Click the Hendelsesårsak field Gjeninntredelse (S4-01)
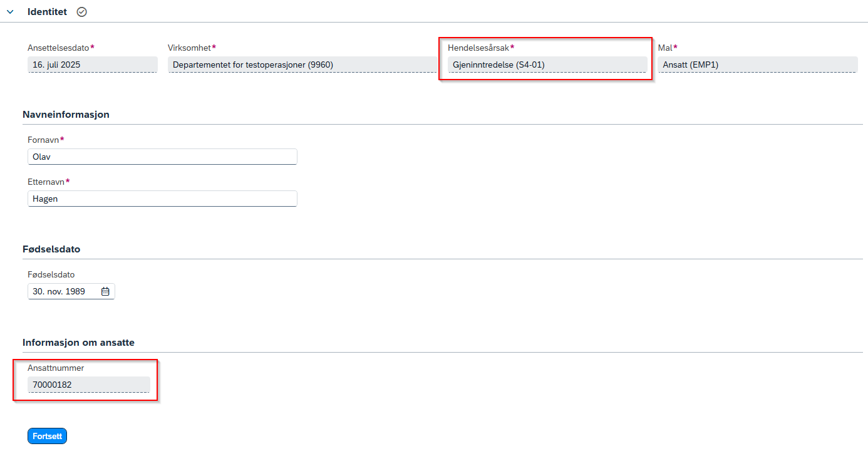This screenshot has height=451, width=868. pos(547,65)
